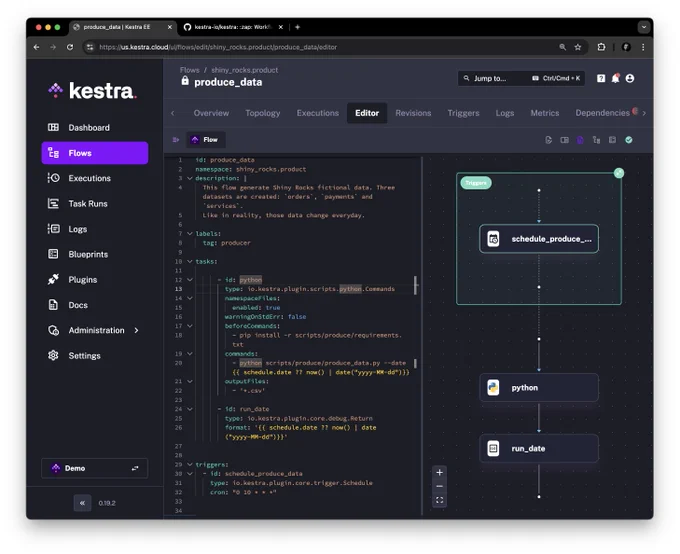The height and width of the screenshot is (554, 680).
Task: Click the Kestra logo
Action: (x=92, y=90)
